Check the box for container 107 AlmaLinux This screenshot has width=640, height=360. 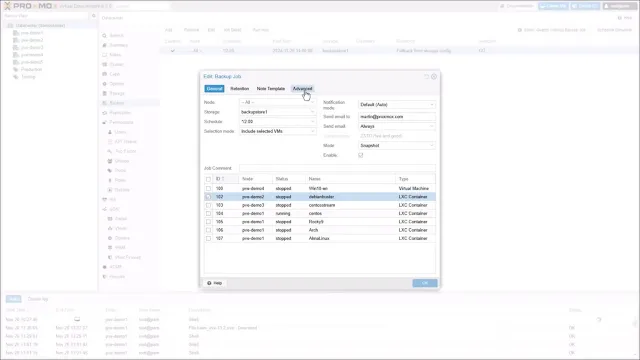pyautogui.click(x=208, y=238)
